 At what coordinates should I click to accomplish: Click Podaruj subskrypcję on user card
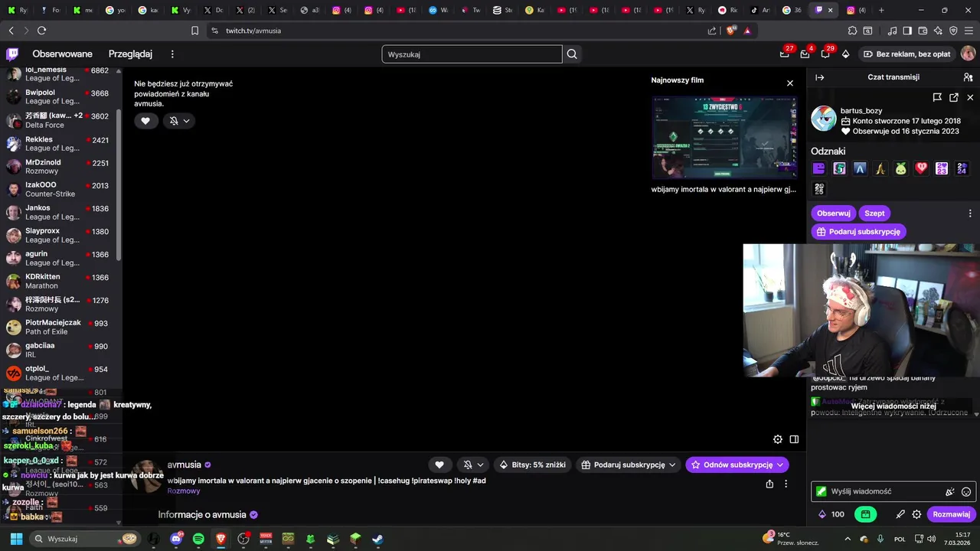pos(858,231)
